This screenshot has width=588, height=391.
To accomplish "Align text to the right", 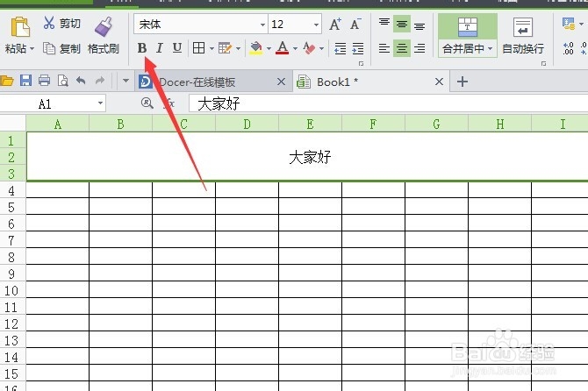I will click(419, 48).
